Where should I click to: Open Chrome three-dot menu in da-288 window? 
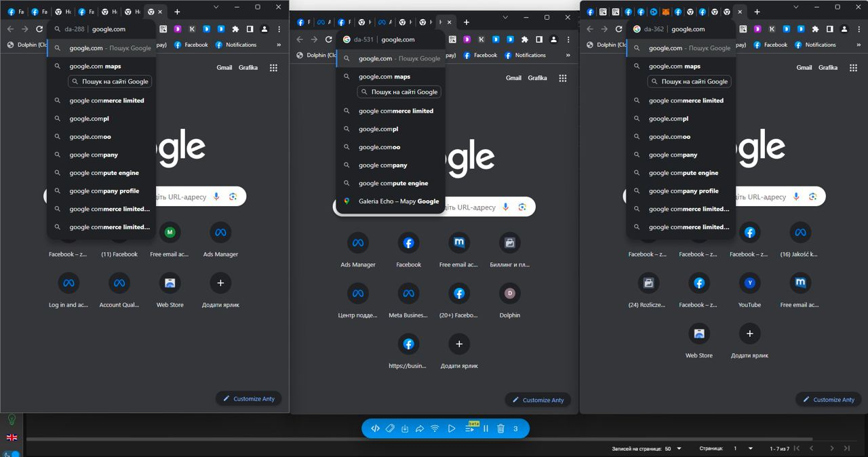(x=279, y=29)
